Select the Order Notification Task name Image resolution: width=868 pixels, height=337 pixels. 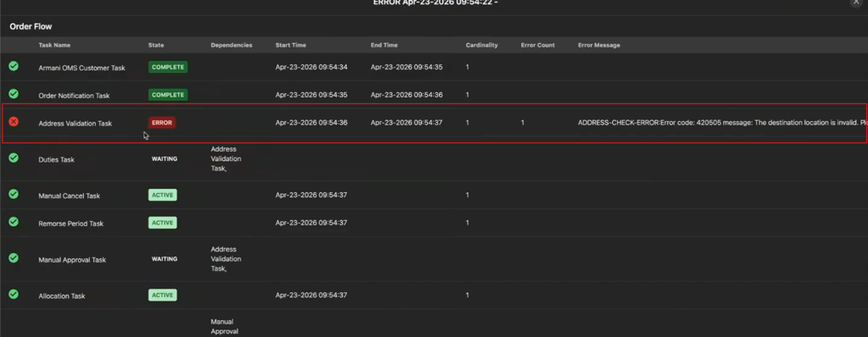(75, 96)
